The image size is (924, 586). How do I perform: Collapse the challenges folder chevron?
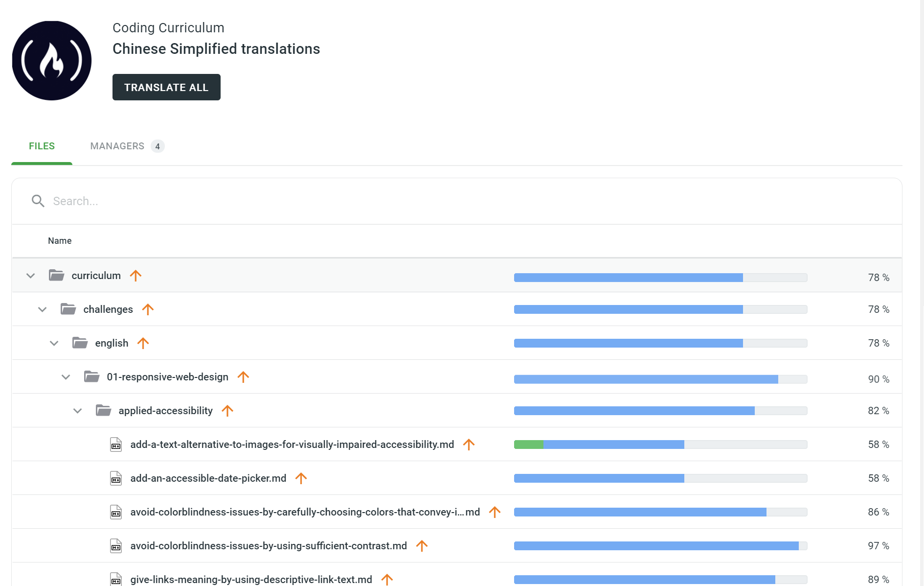pos(42,309)
